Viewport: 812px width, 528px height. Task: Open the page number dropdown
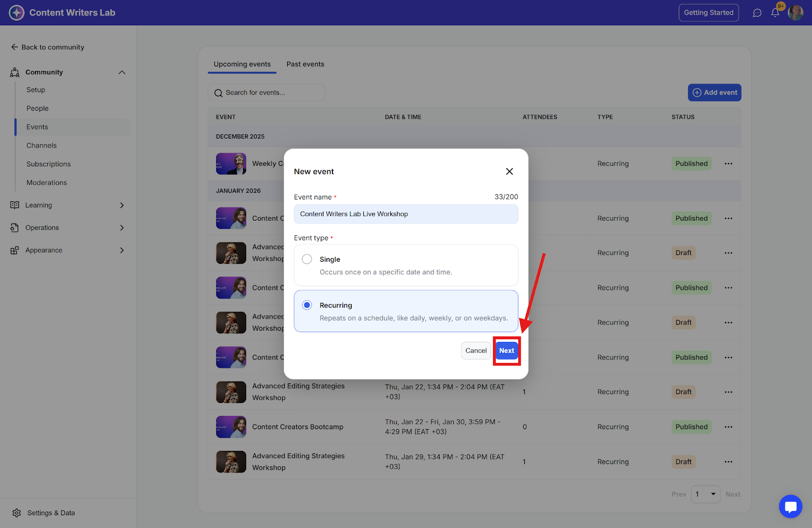[705, 494]
